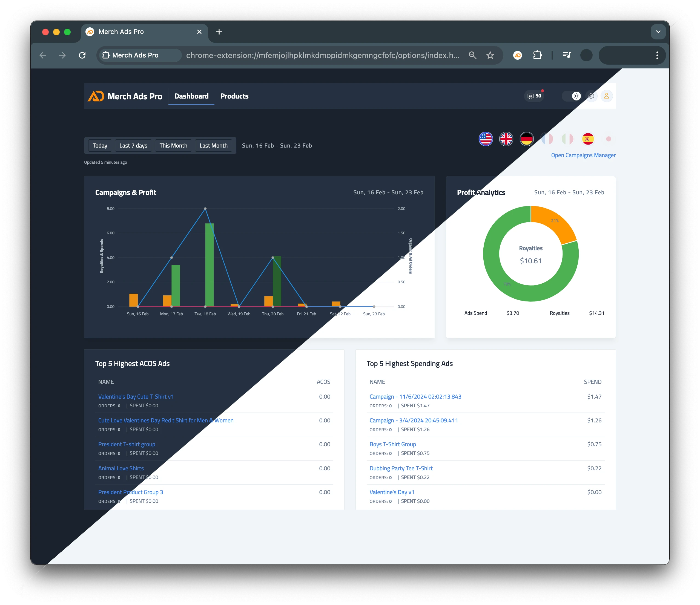
Task: Select the Italy flag marketplace
Action: tap(567, 139)
